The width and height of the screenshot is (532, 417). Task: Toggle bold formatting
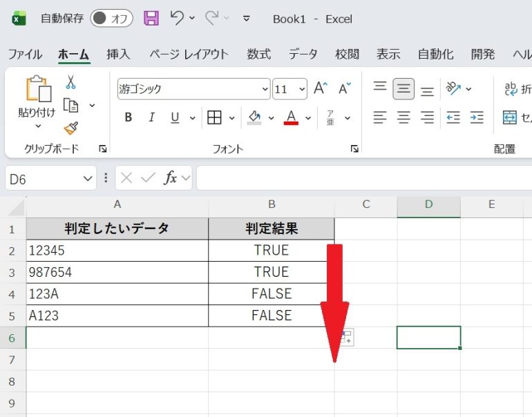click(129, 117)
